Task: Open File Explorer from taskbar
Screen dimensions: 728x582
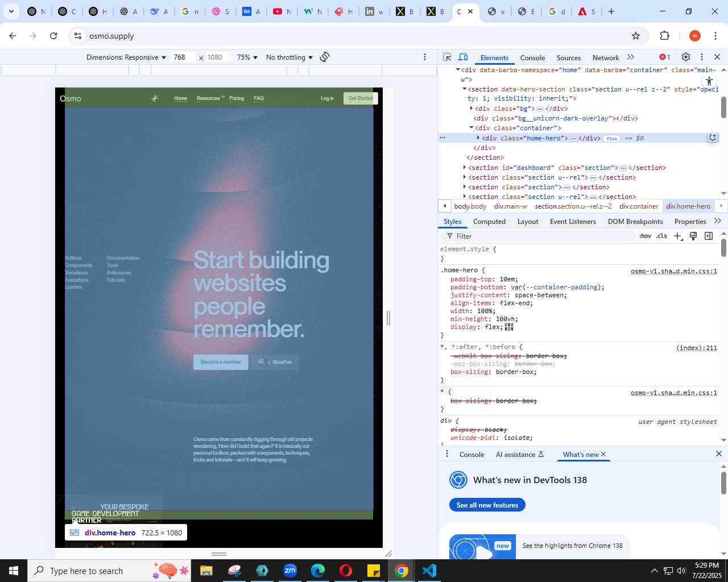Action: (206, 571)
